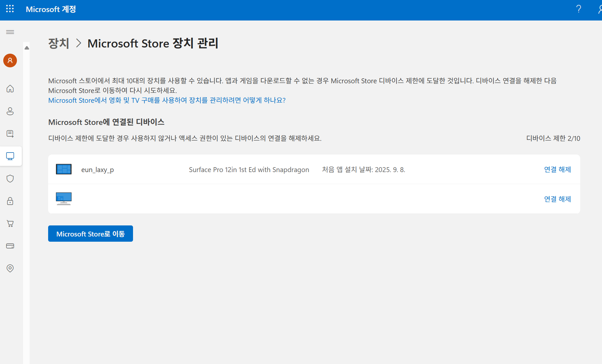602x364 pixels.
Task: Open the Privacy padlock icon
Action: coord(10,201)
